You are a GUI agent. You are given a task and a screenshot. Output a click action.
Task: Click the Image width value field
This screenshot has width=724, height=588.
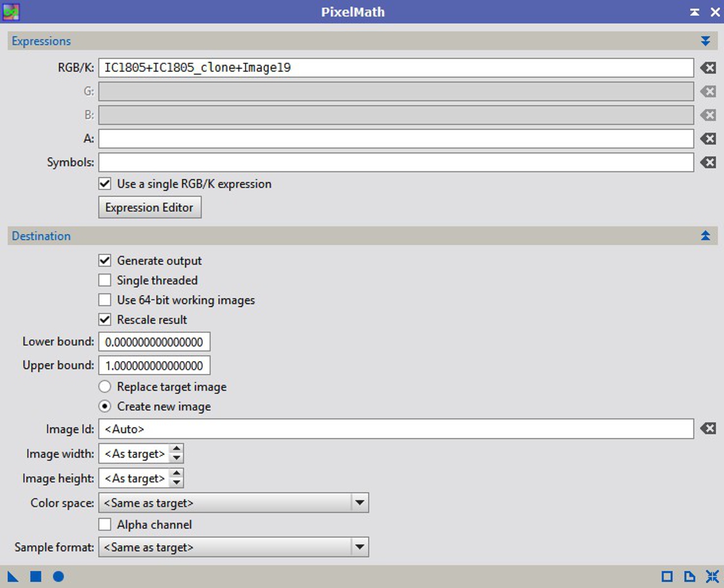tap(134, 454)
